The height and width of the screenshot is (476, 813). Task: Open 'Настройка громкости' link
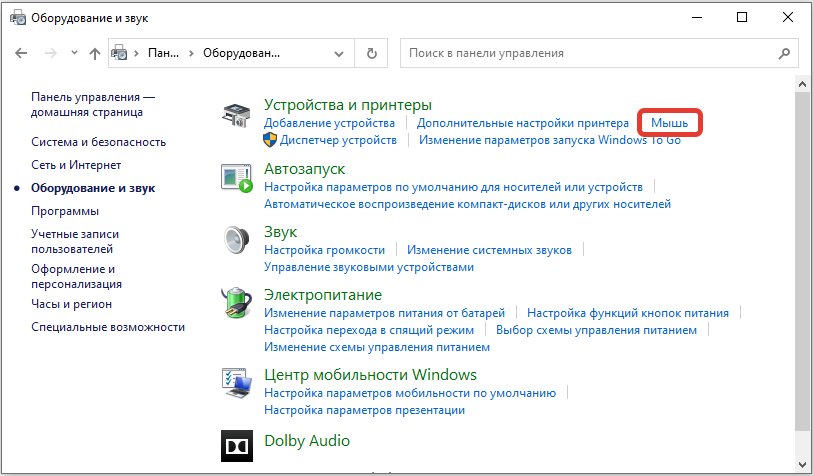coord(324,249)
